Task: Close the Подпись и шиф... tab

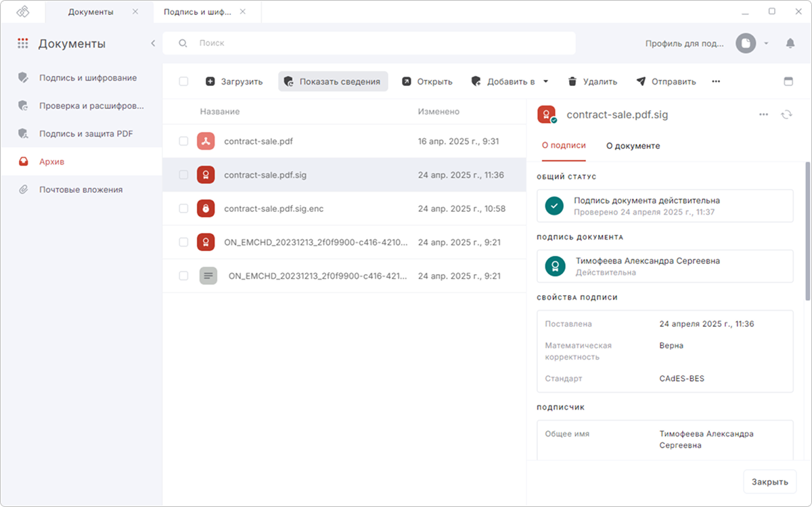Action: click(x=244, y=12)
